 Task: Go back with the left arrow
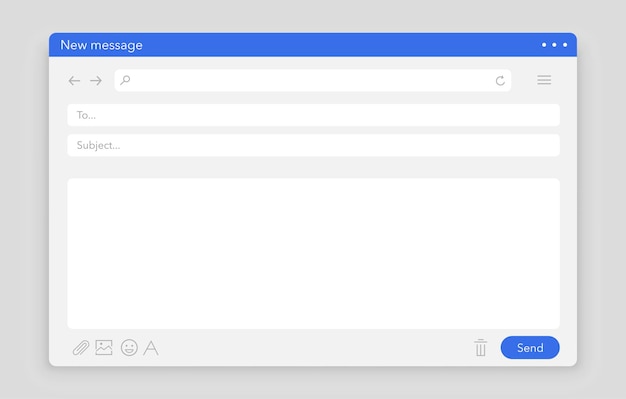74,81
